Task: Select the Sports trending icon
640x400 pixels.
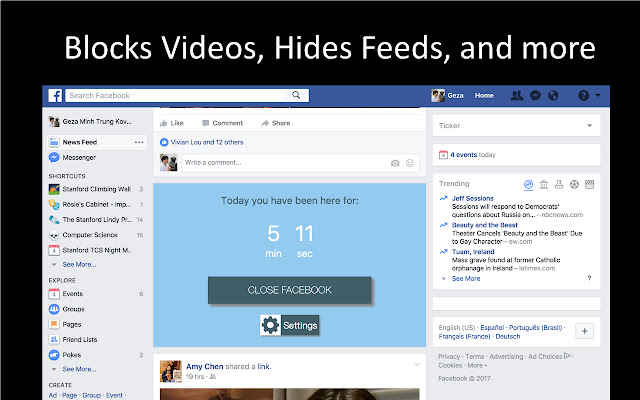Action: coord(575,184)
